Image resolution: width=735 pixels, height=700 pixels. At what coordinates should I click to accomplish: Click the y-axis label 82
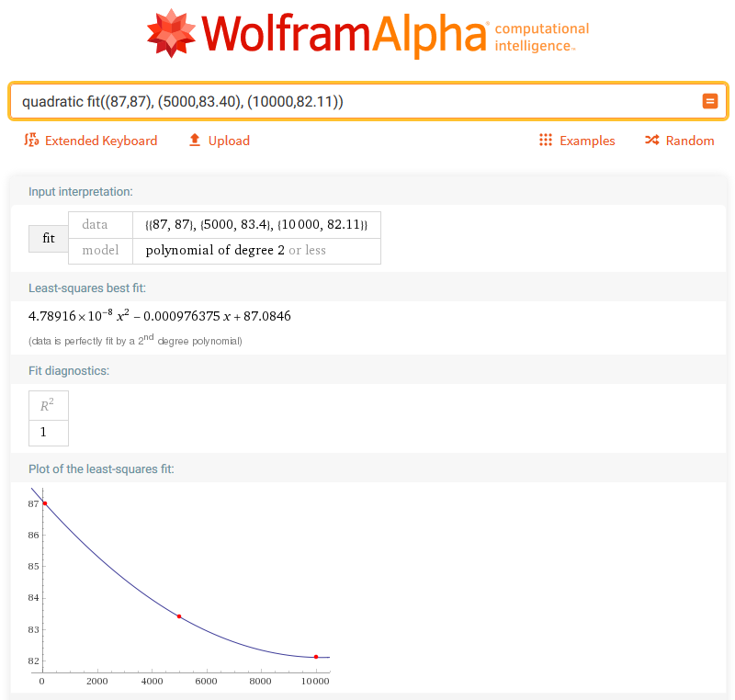point(33,660)
